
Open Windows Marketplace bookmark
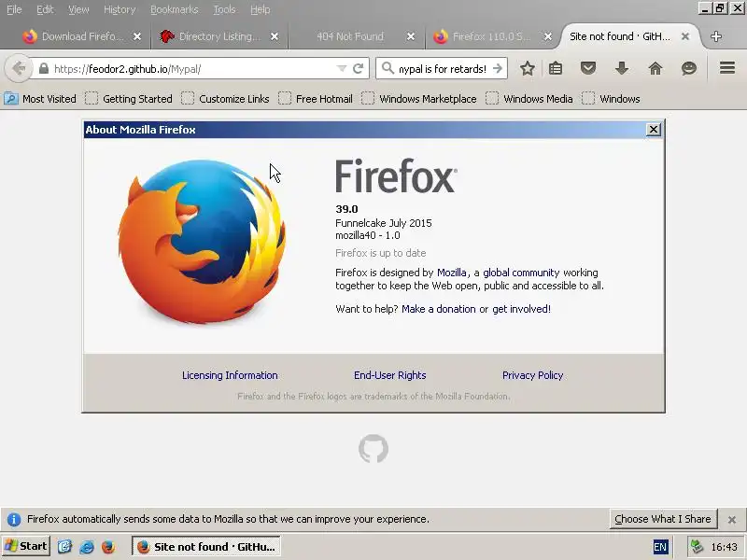[x=419, y=99]
